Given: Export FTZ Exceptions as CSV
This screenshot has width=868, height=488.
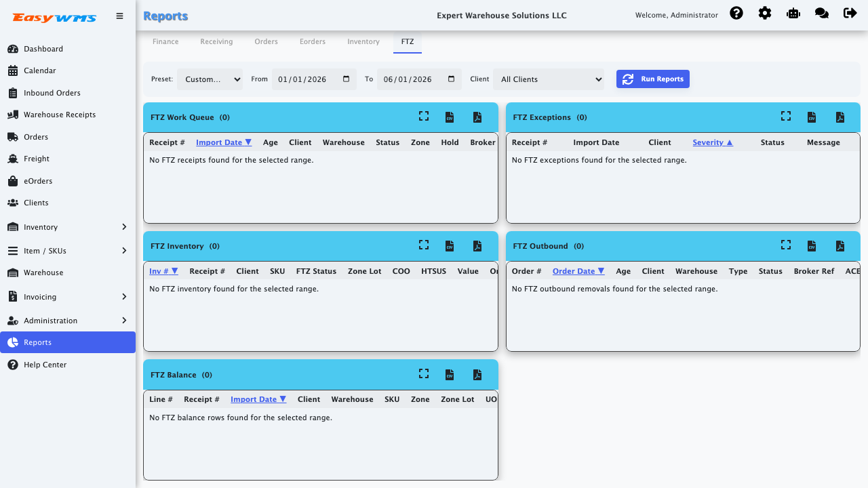Looking at the screenshot, I should pyautogui.click(x=812, y=117).
